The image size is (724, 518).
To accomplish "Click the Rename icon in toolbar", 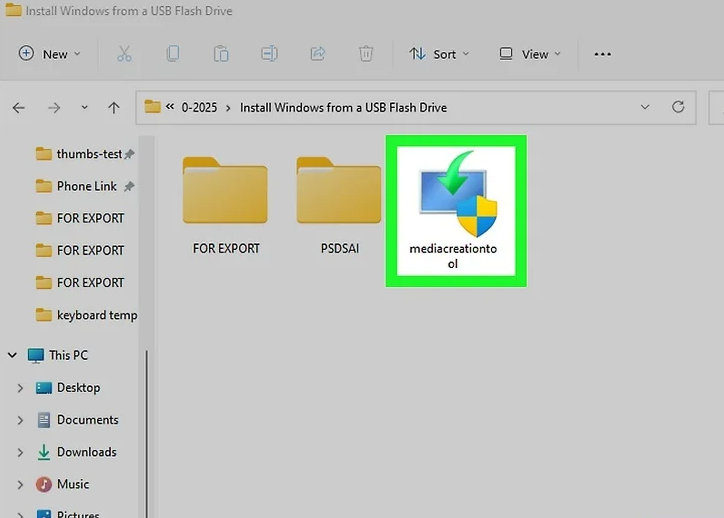I will tap(269, 54).
